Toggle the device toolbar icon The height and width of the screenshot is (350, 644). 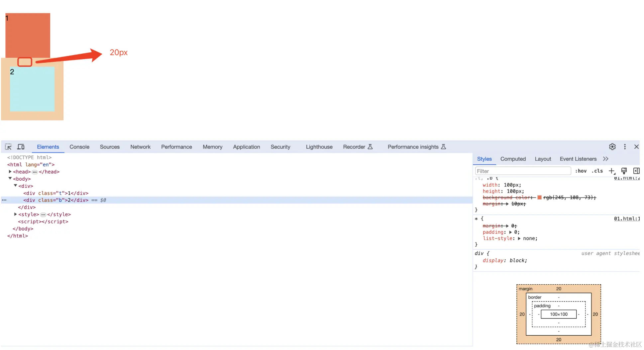coord(21,147)
